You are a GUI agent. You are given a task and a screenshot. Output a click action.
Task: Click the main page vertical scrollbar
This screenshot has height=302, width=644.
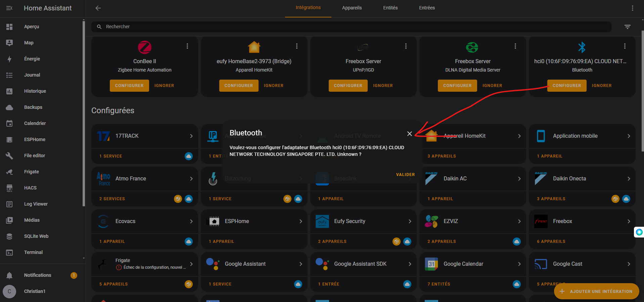click(643, 91)
